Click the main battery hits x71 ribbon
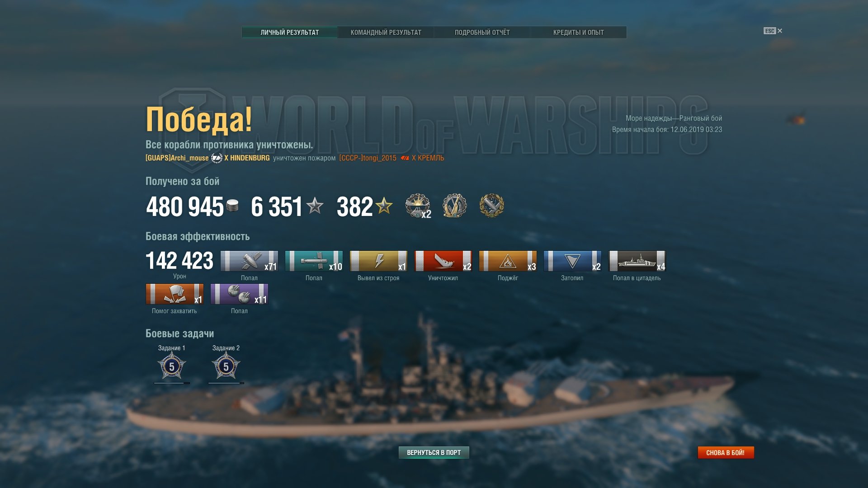Viewport: 868px width, 488px height. click(x=249, y=261)
